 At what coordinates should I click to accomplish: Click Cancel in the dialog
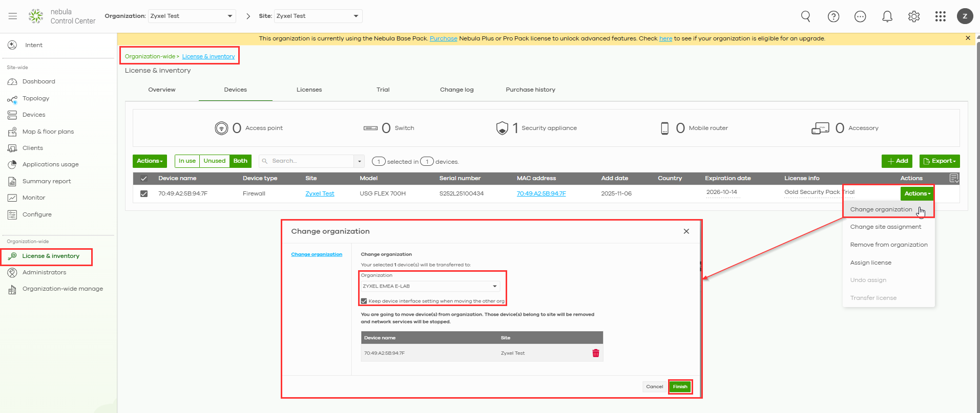click(x=655, y=387)
